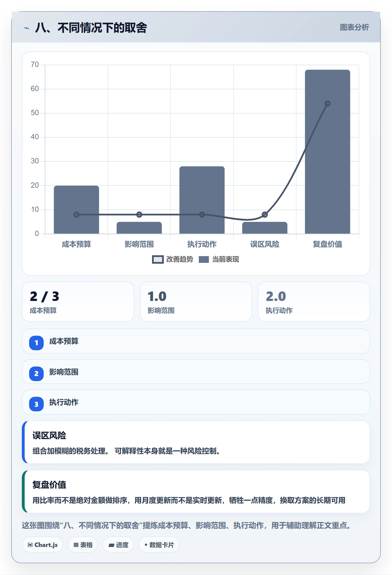Open the 1.0 影响范围 stat card

tap(196, 302)
